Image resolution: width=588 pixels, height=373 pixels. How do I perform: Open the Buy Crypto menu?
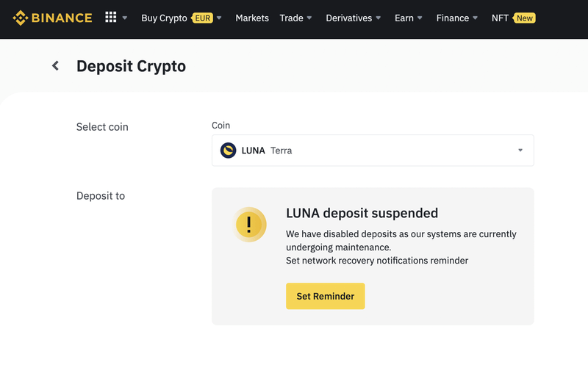coord(164,18)
